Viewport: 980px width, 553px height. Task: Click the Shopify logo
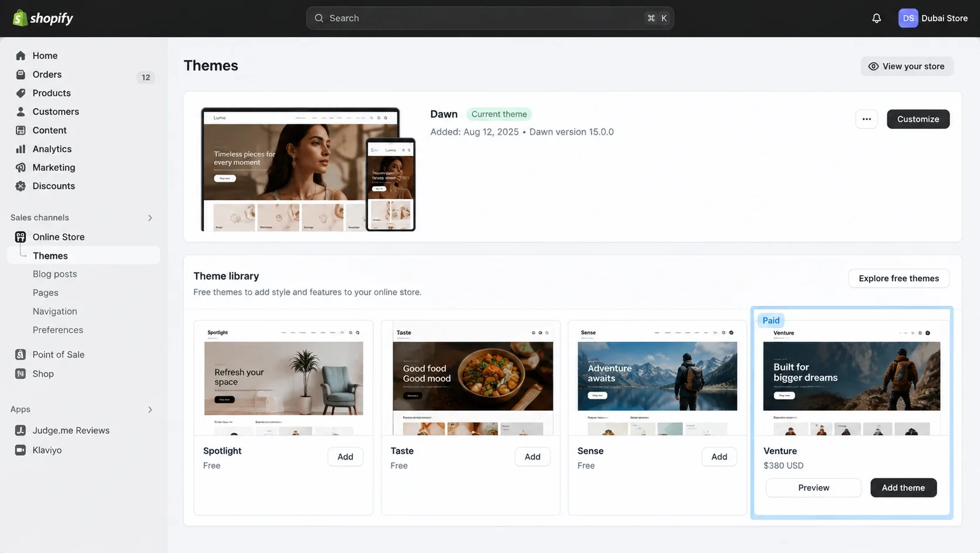pos(43,18)
